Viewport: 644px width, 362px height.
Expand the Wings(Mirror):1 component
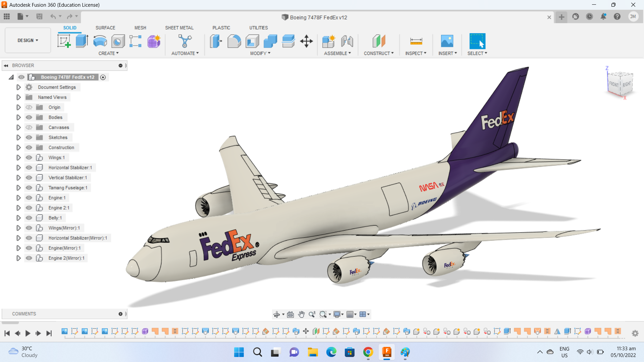point(18,228)
